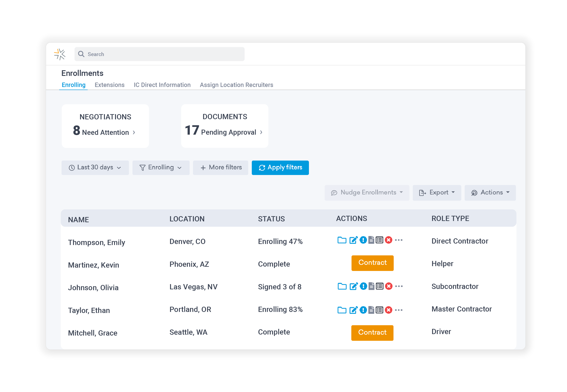The width and height of the screenshot is (567, 392).
Task: Open the Export dropdown
Action: [x=437, y=193]
